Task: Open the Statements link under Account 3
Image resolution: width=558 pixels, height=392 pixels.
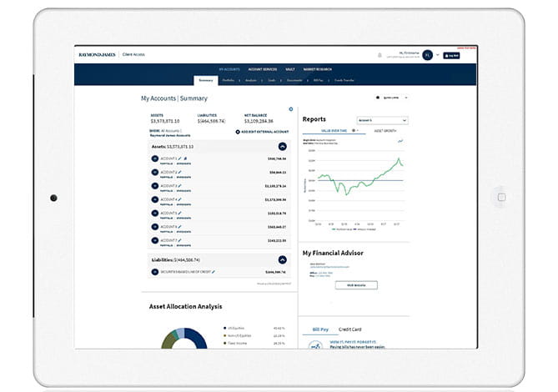Action: tap(183, 191)
